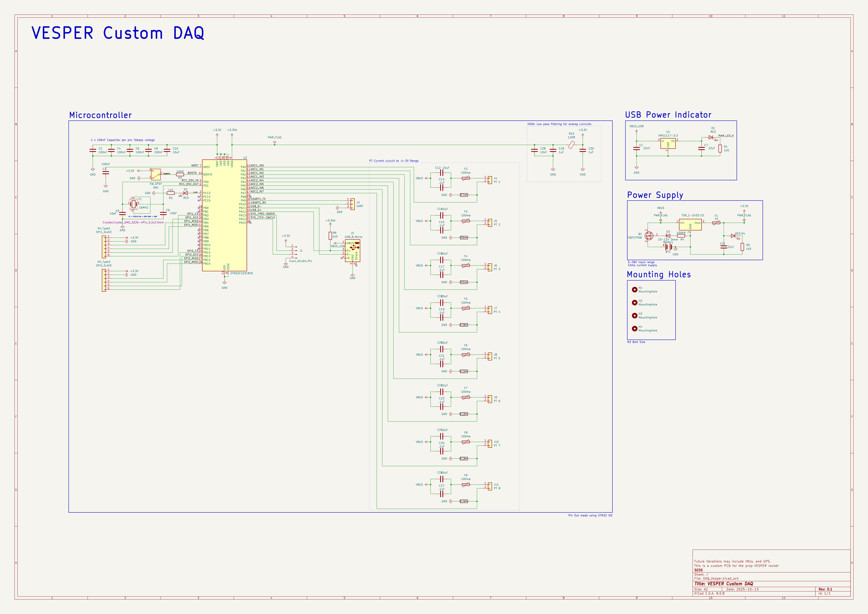Click the "VDDA: Low pass filtering" note

(x=559, y=124)
